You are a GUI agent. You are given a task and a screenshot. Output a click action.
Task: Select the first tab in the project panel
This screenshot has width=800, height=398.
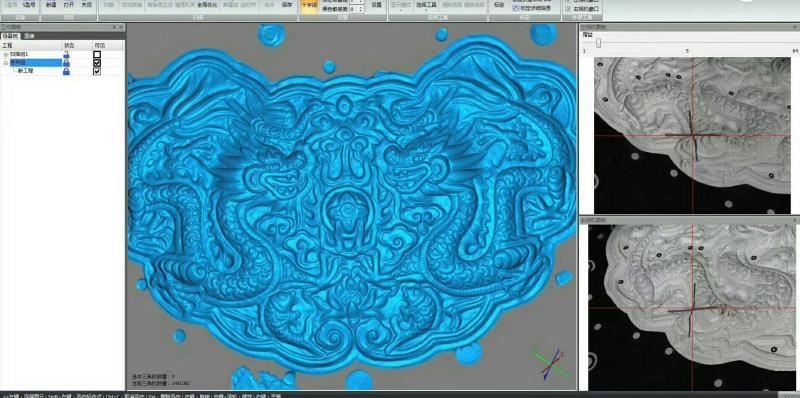point(11,36)
